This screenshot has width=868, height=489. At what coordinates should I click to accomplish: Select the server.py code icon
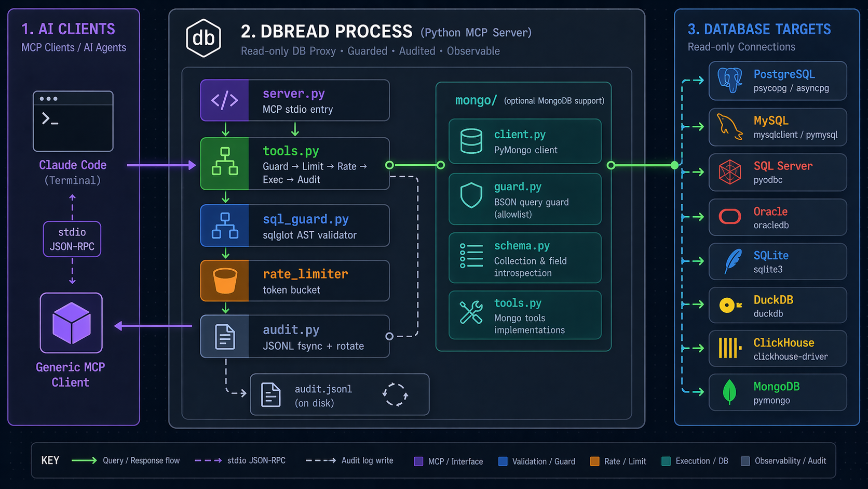224,100
